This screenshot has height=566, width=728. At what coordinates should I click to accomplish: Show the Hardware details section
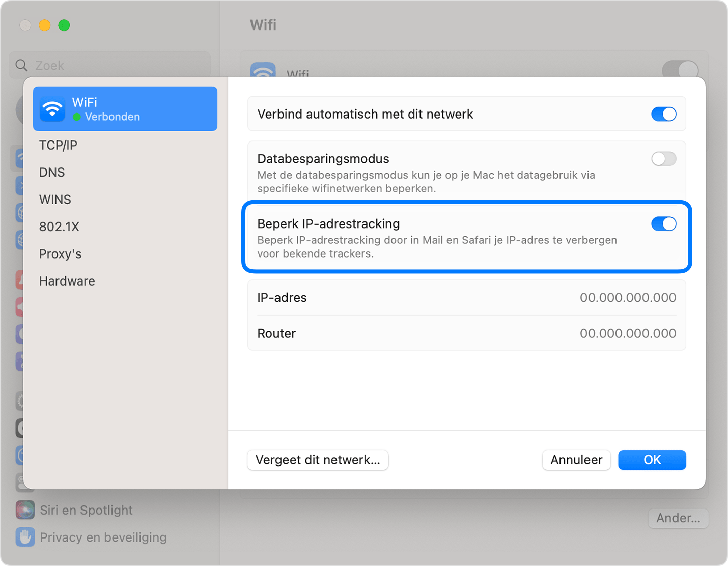pyautogui.click(x=67, y=280)
